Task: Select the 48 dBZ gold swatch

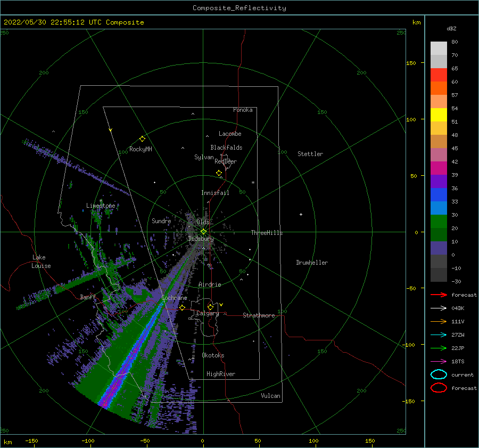Action: click(x=439, y=141)
